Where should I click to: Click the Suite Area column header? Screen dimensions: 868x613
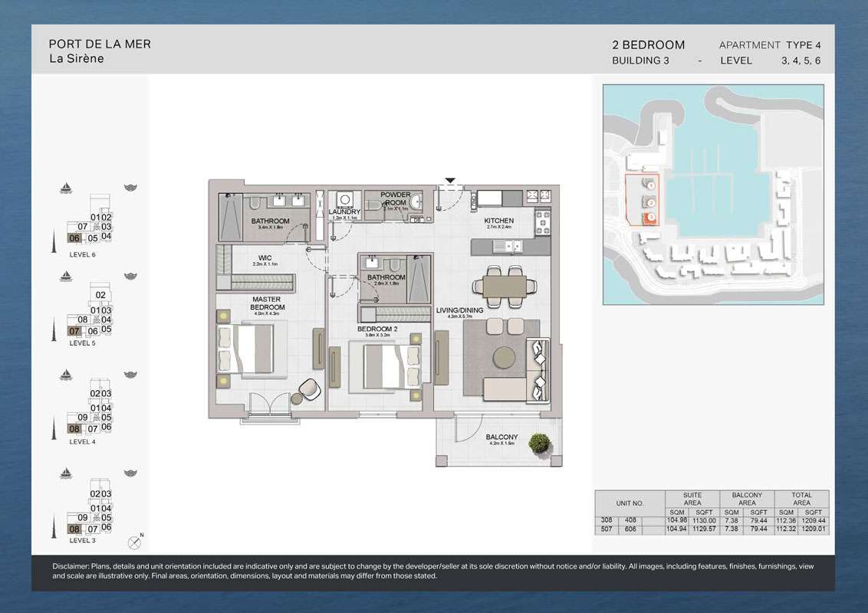click(x=691, y=499)
